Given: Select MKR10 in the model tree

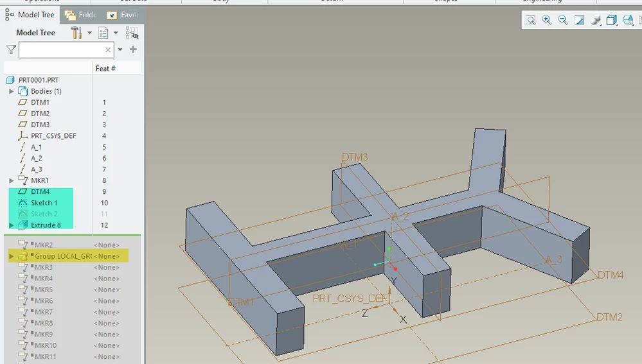Looking at the screenshot, I should click(x=46, y=345).
